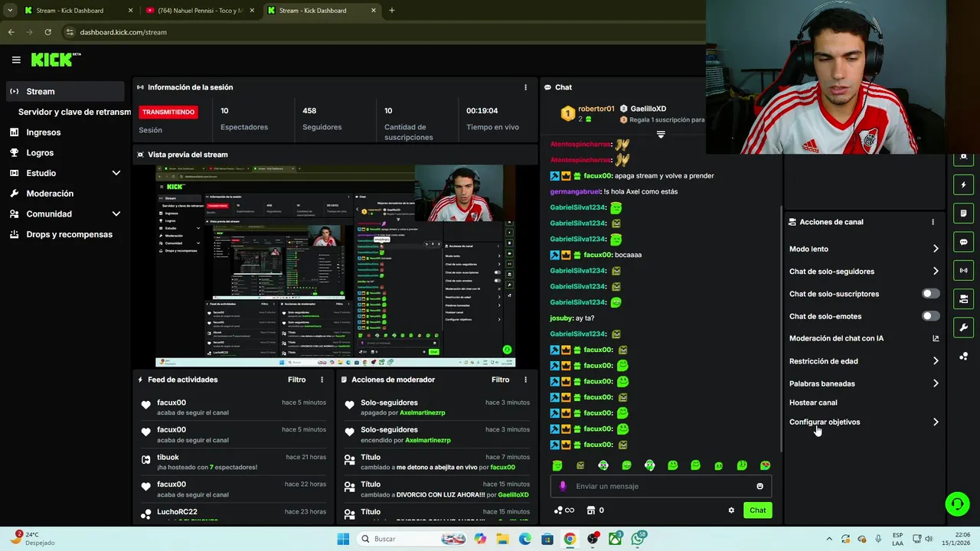This screenshot has height=551, width=980.
Task: Click the chat panel scrollbar
Action: [x=781, y=329]
